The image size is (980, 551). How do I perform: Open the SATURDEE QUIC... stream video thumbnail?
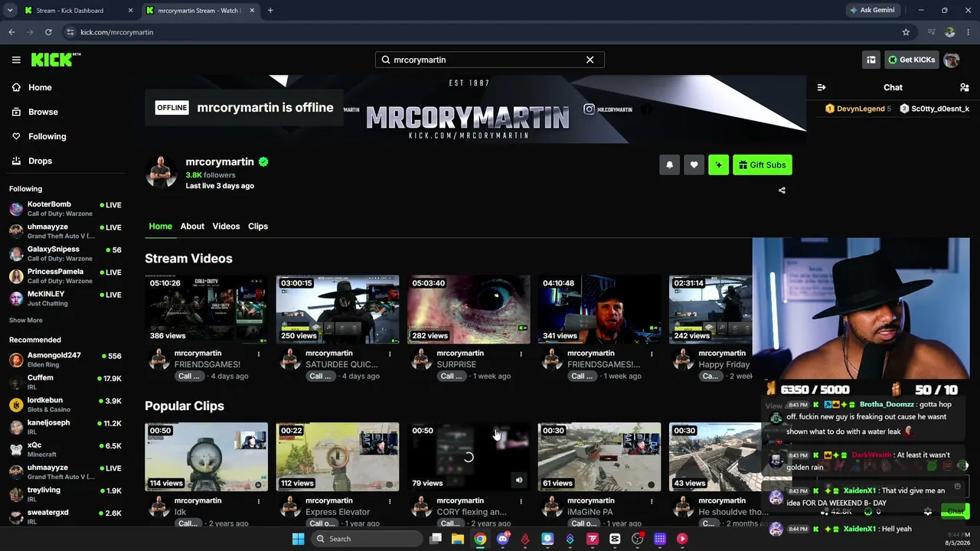pos(338,309)
